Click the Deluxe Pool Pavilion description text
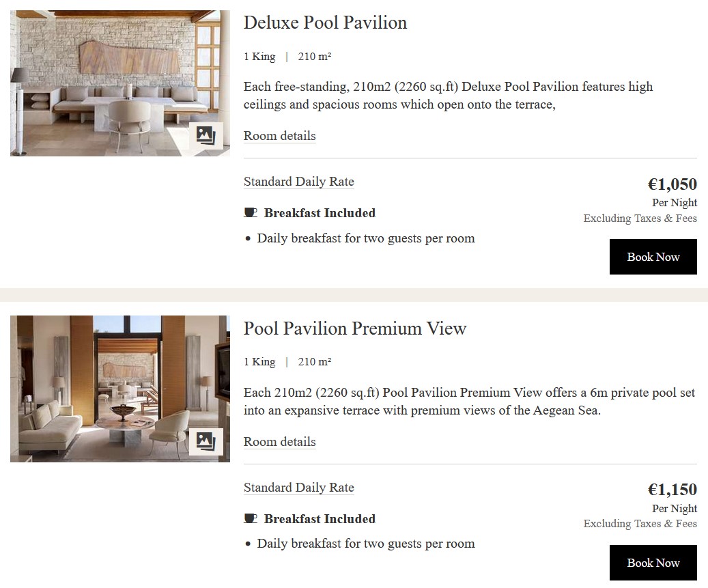This screenshot has height=588, width=708. click(x=448, y=96)
